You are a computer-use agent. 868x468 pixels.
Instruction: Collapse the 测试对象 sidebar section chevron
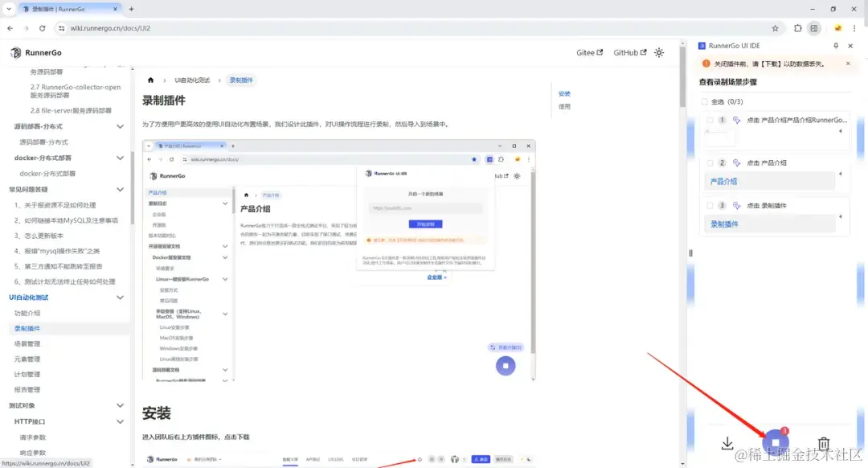(x=120, y=406)
